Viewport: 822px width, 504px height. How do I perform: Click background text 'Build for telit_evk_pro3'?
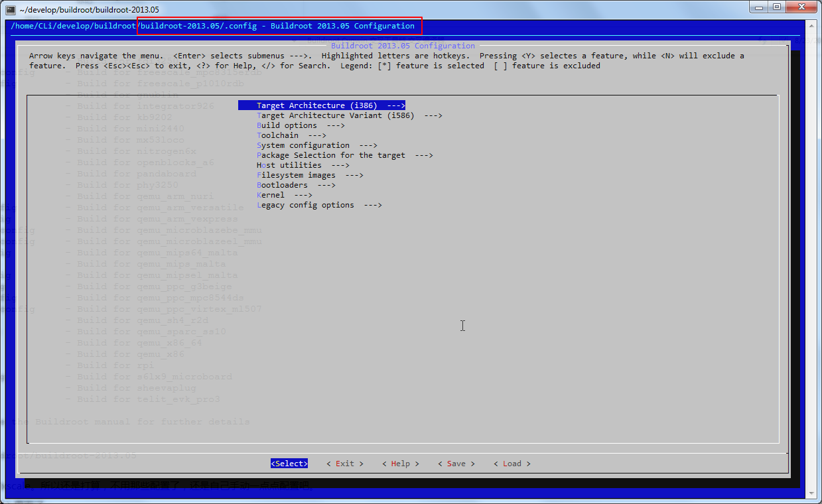click(x=149, y=399)
